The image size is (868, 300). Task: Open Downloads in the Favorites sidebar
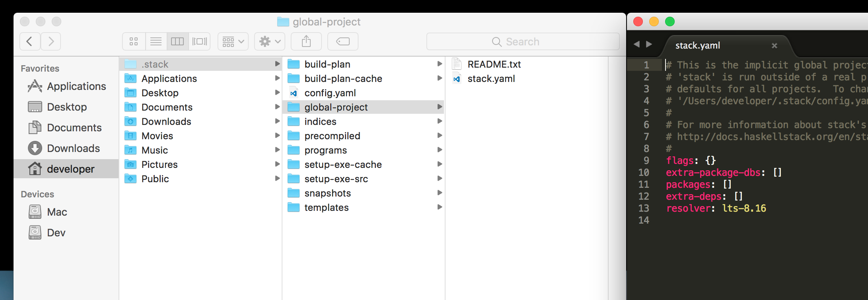(x=73, y=148)
